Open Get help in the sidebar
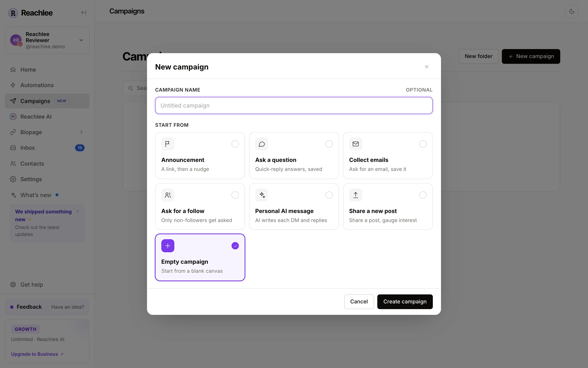The width and height of the screenshot is (588, 368). click(47, 285)
